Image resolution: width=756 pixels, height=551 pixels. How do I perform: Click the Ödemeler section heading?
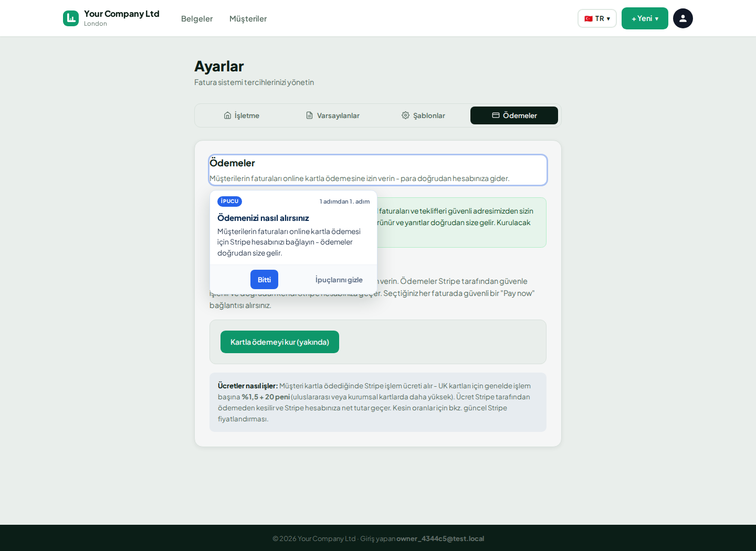[x=232, y=163]
